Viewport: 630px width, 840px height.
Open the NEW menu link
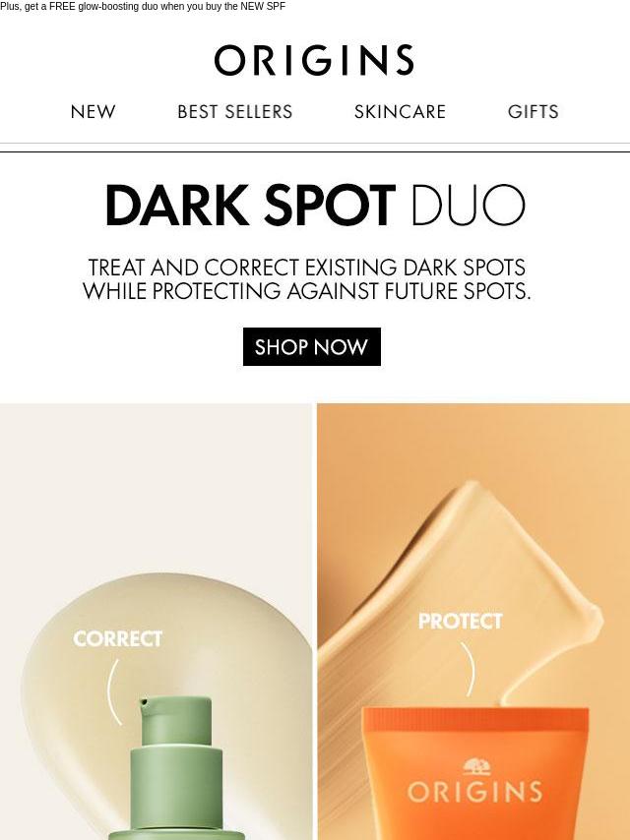(x=93, y=111)
